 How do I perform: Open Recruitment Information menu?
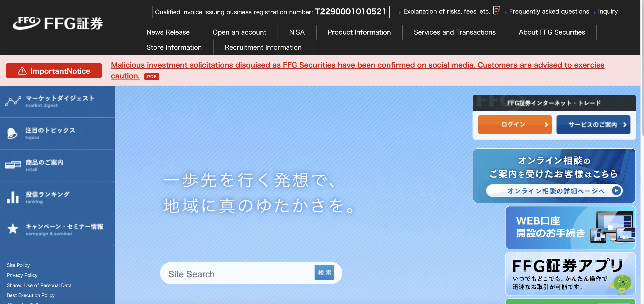pos(263,47)
